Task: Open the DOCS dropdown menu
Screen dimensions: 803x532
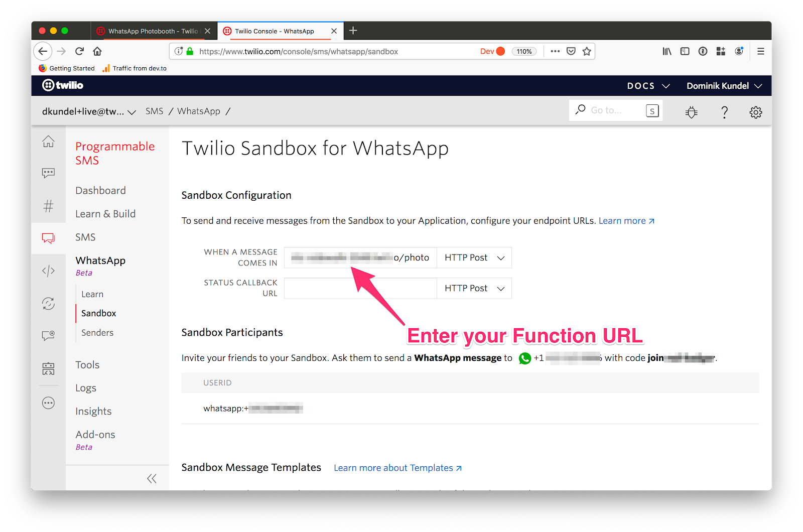Action: (x=648, y=86)
